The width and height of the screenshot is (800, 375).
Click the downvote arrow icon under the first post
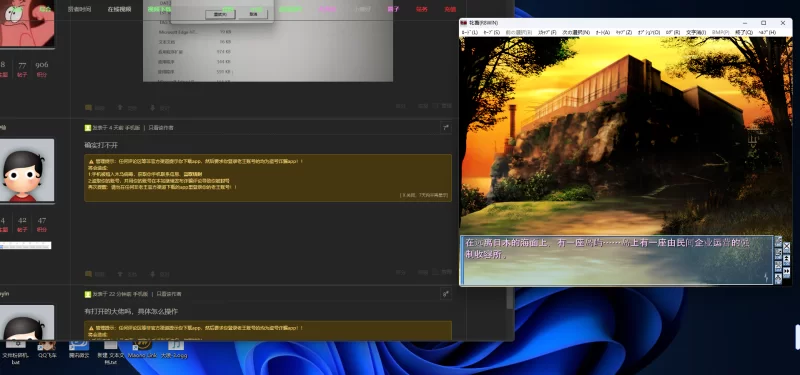coord(152,108)
